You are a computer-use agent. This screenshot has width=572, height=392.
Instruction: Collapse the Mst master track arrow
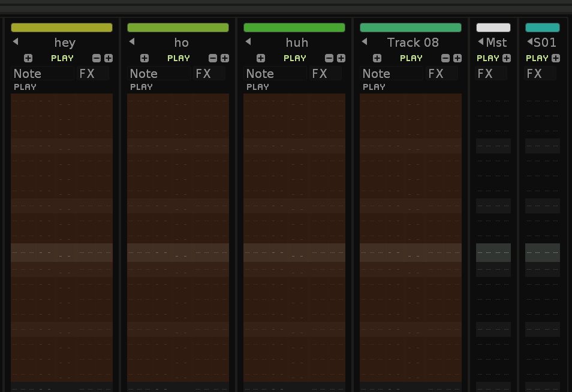coord(480,41)
